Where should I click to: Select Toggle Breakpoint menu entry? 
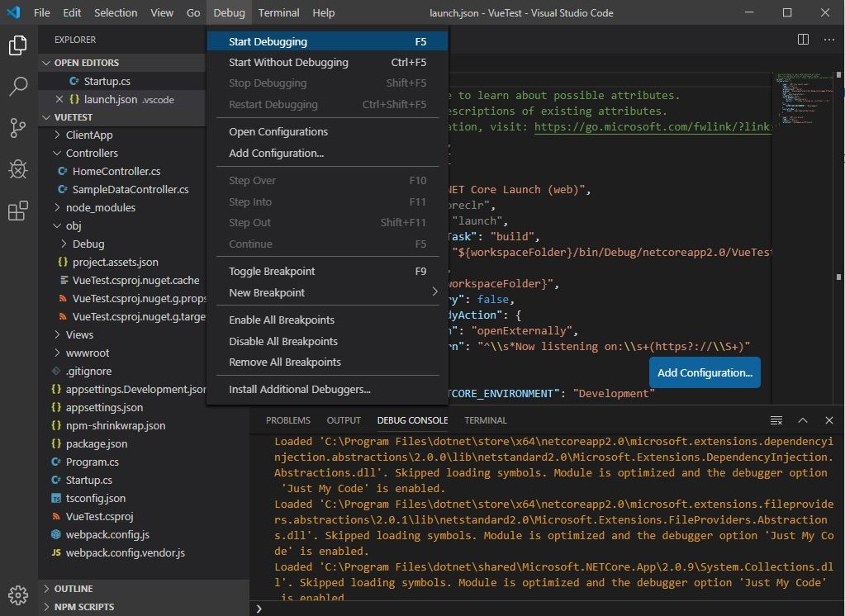click(x=272, y=271)
